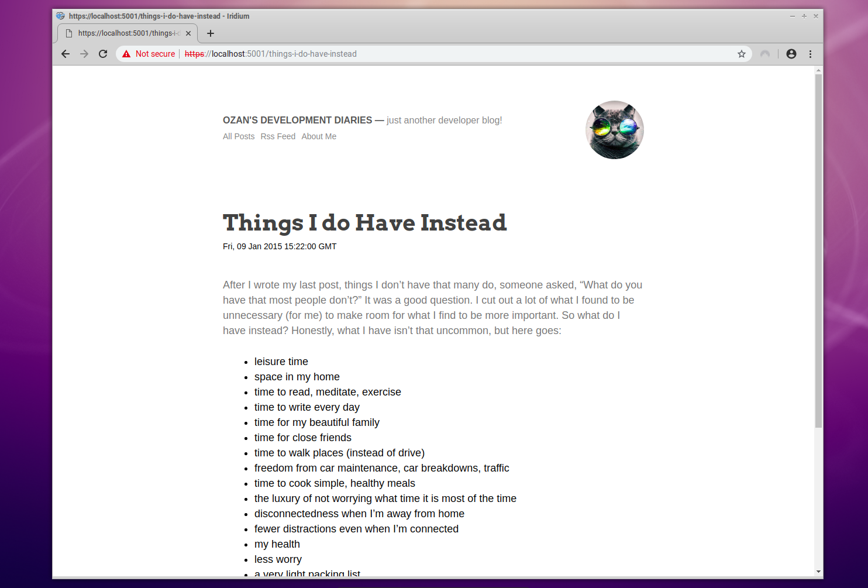Click 'time to cook simple, healthy meals'
The width and height of the screenshot is (868, 588).
tap(335, 483)
